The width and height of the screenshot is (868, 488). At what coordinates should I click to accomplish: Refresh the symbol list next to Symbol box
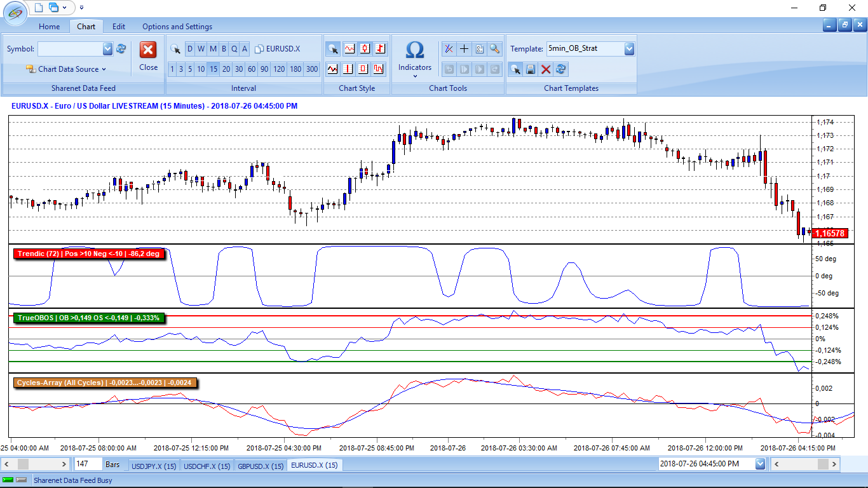(121, 49)
